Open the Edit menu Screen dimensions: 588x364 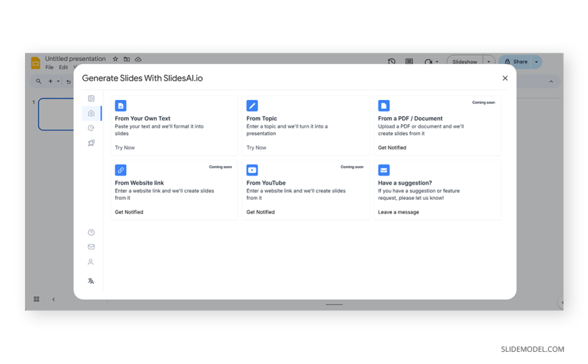click(x=64, y=68)
